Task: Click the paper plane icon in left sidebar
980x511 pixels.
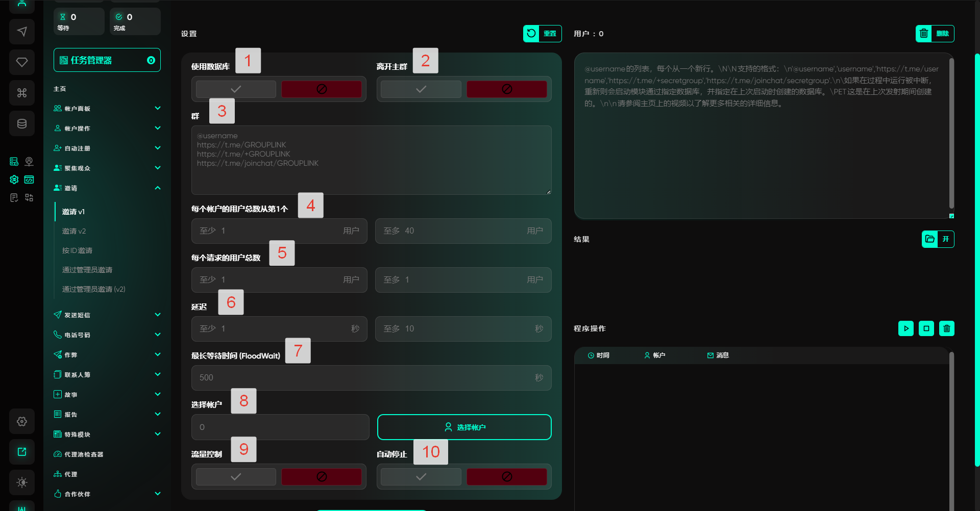Action: point(22,32)
